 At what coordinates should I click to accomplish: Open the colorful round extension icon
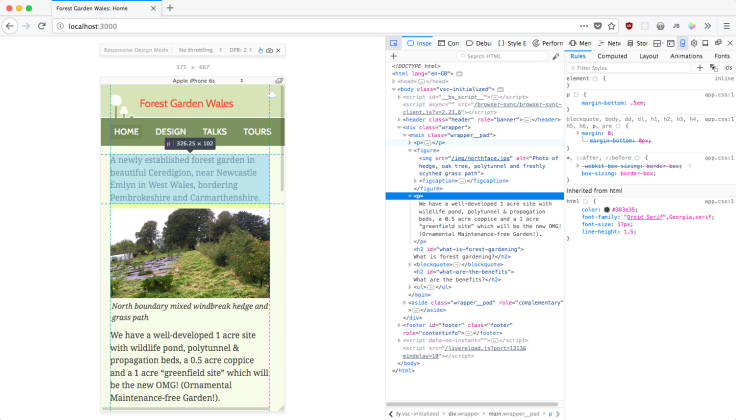692,26
